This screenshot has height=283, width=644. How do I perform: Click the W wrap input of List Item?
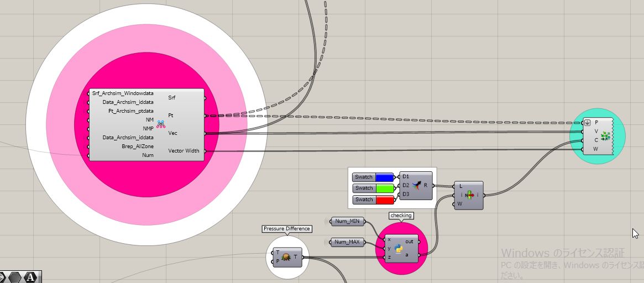461,204
